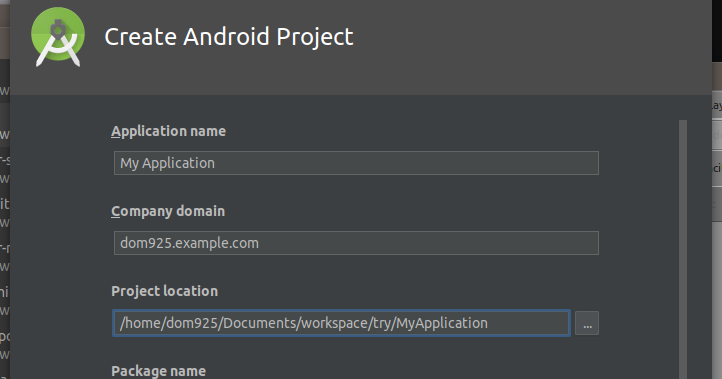
Task: Click the "Create Android Project" dialog title
Action: click(x=229, y=37)
